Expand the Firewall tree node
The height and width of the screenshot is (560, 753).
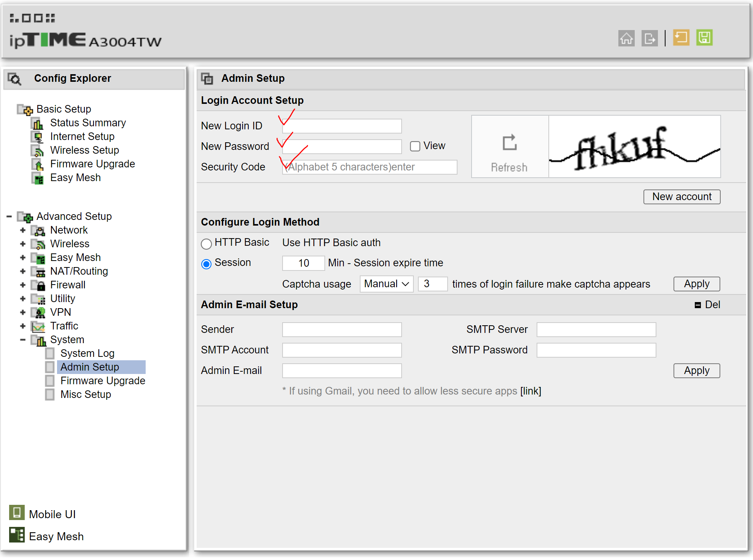[23, 285]
